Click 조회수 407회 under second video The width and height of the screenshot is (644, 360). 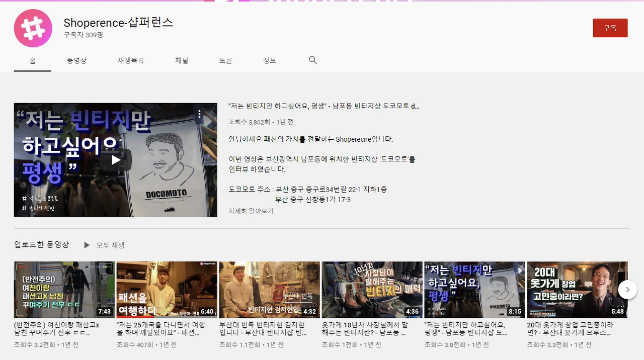click(x=135, y=345)
